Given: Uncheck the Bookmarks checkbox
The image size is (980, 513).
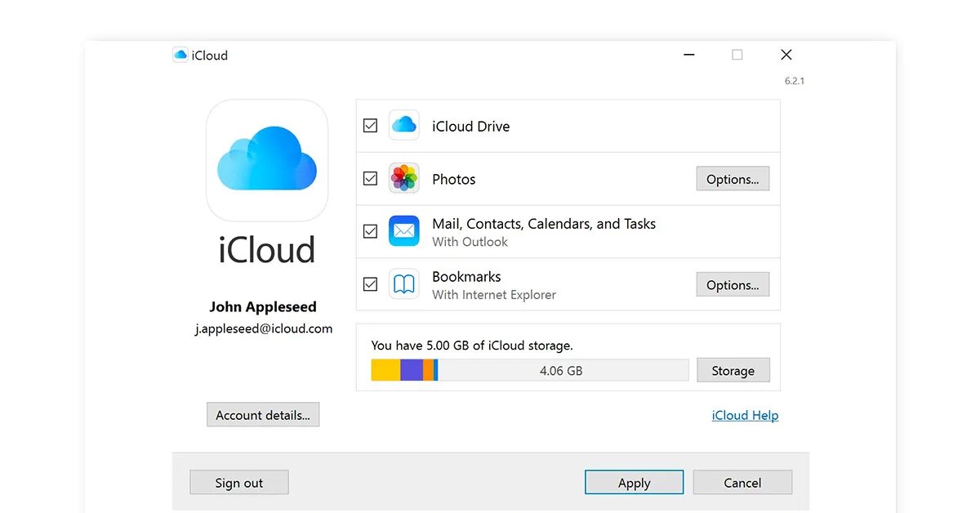Looking at the screenshot, I should coord(370,284).
